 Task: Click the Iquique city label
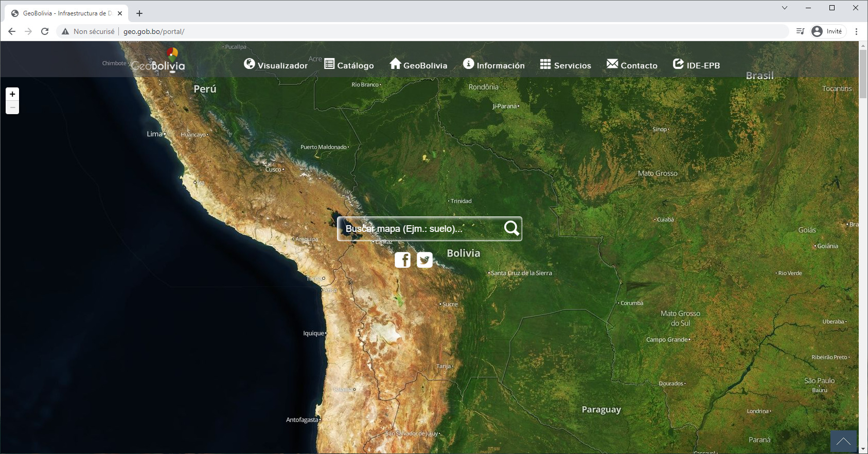313,333
